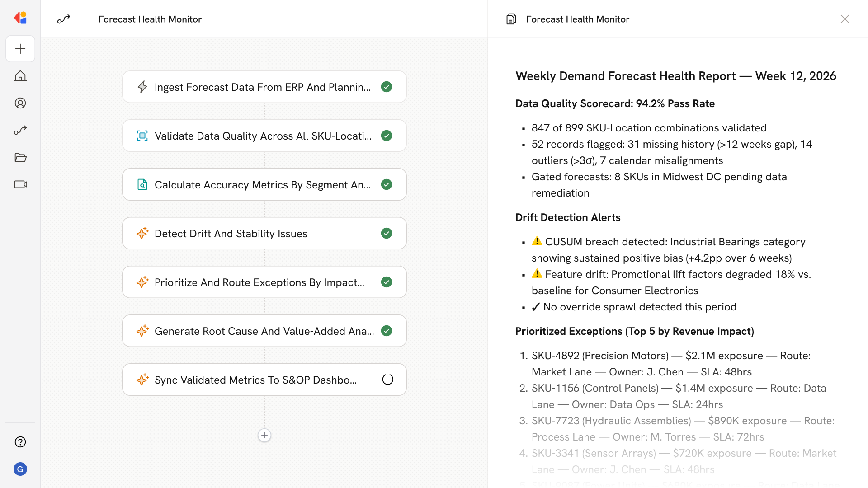Click green check on Detect Drift step

point(387,233)
